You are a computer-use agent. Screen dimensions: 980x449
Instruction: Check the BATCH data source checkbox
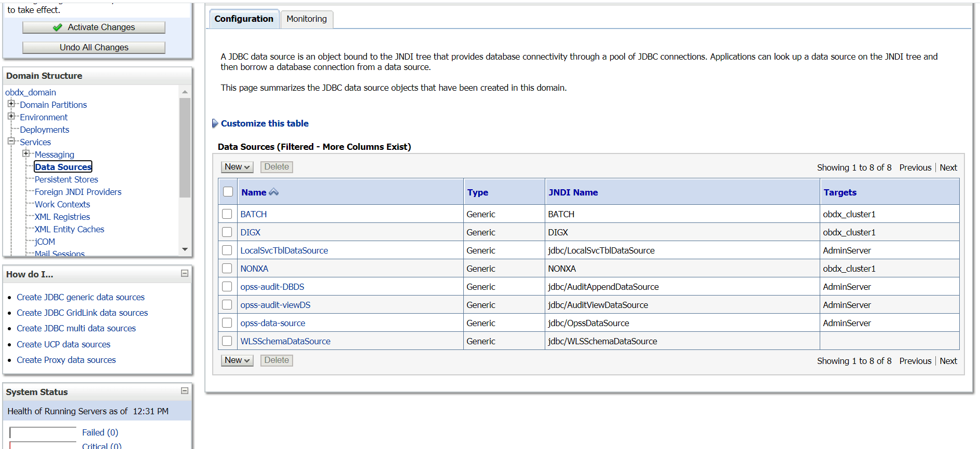(x=227, y=214)
